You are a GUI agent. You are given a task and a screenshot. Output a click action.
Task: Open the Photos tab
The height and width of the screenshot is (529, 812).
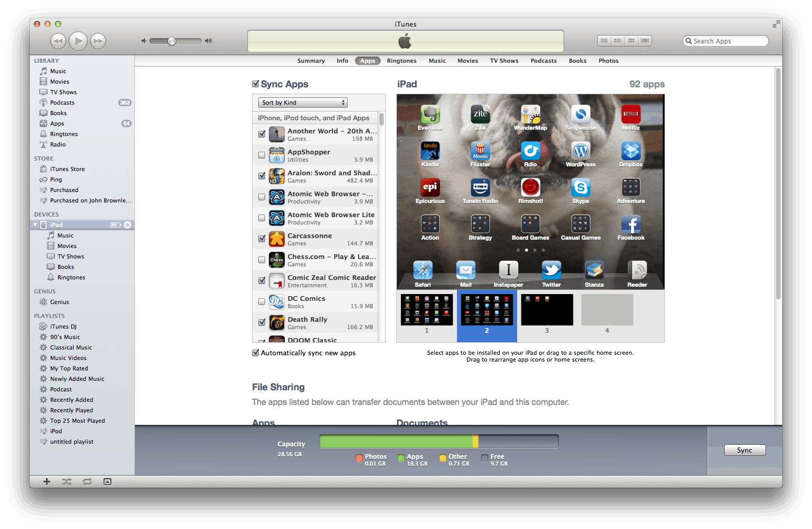608,61
